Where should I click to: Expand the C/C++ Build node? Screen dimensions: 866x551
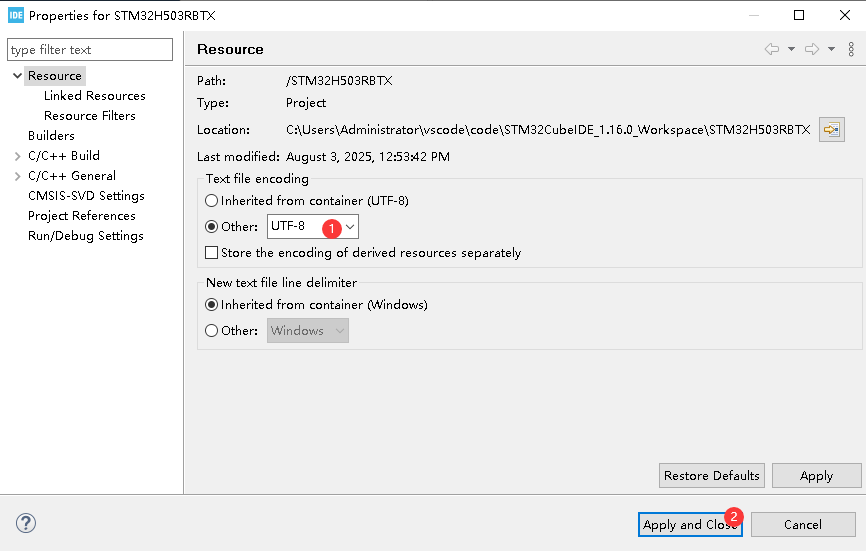pos(18,156)
